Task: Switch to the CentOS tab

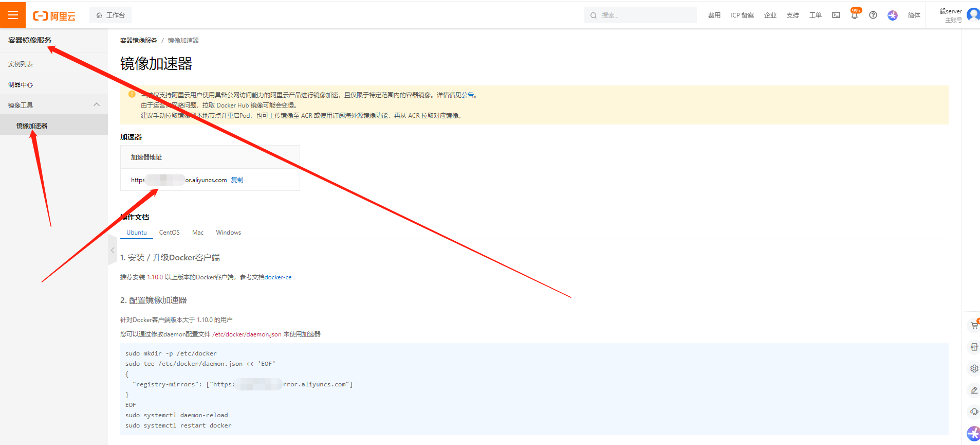Action: [x=170, y=233]
